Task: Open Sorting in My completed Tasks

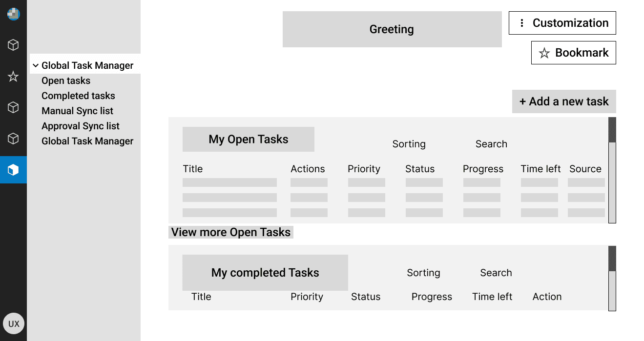Action: point(423,273)
